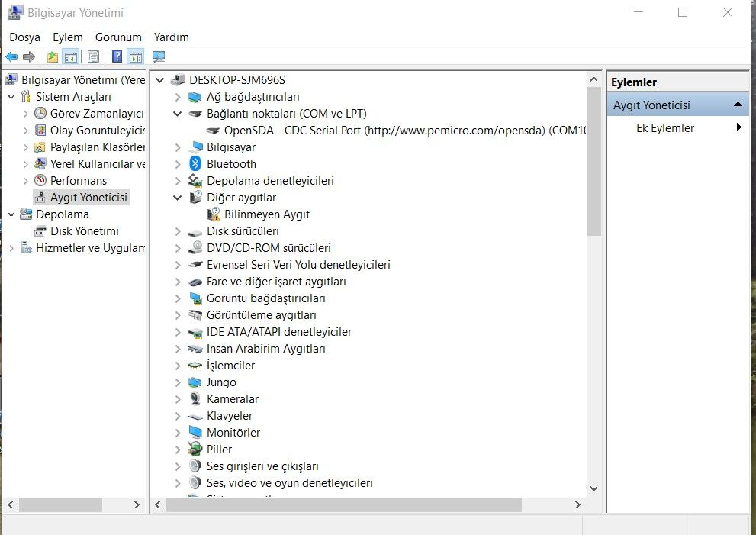Select the Bilinmeyen Aygıt warning icon
756x535 pixels.
pyautogui.click(x=214, y=214)
